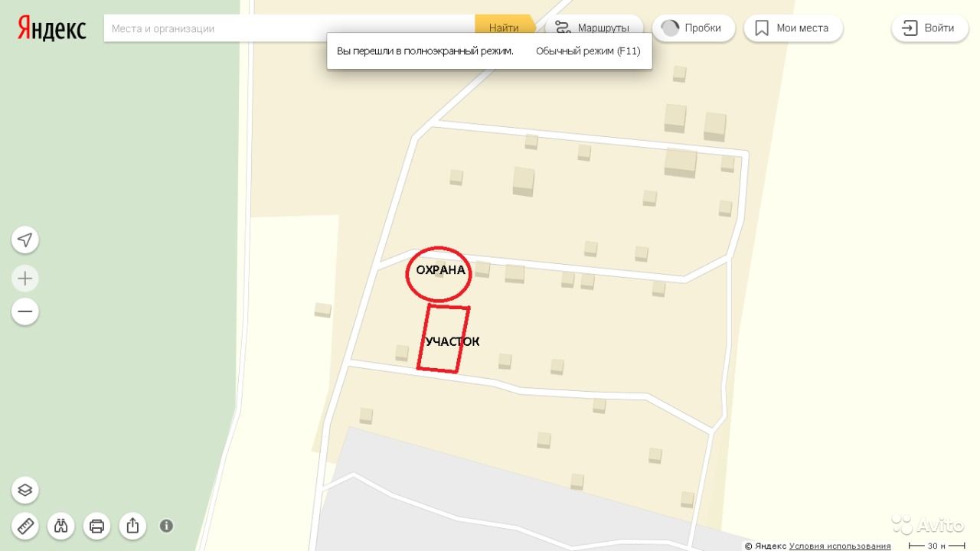Click the Яндекс logo
The height and width of the screenshot is (551, 980).
point(52,28)
